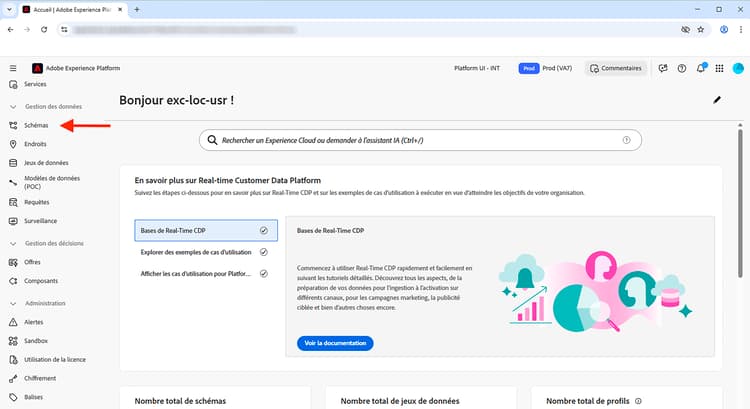Image resolution: width=750 pixels, height=409 pixels.
Task: Open the AI assistant chat icon in header
Action: (x=663, y=68)
